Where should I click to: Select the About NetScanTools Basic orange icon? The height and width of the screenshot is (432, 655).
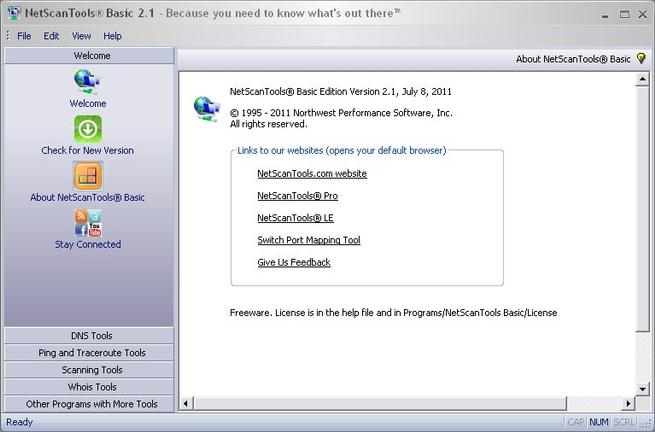88,176
